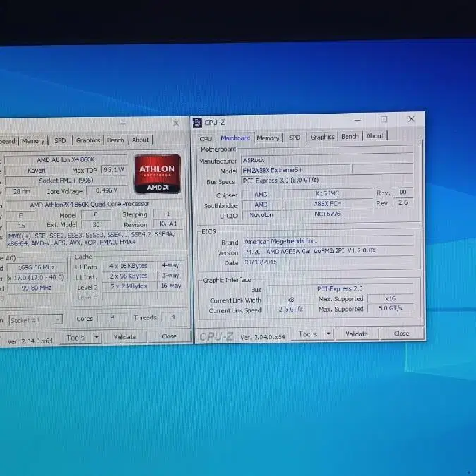476x476 pixels.
Task: Open the Tools dropdown arrow in left CPU-Z window
Action: 97,337
